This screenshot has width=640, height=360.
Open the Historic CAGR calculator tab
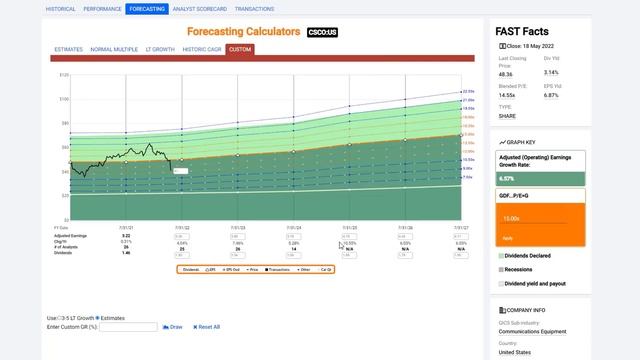[x=202, y=49]
